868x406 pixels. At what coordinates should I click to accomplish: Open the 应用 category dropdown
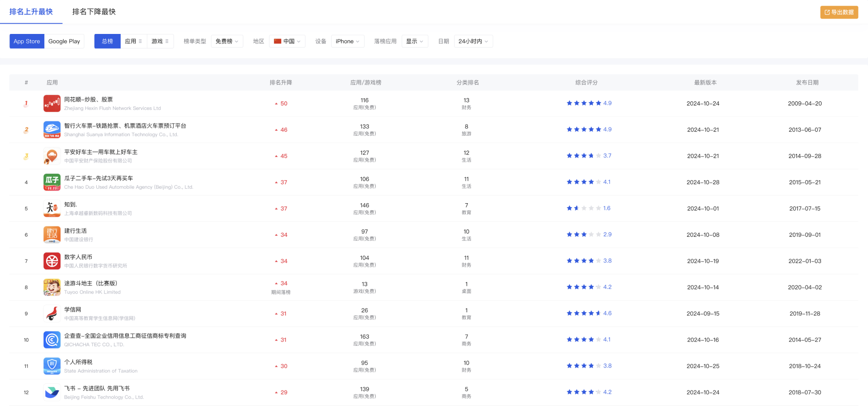(x=134, y=41)
